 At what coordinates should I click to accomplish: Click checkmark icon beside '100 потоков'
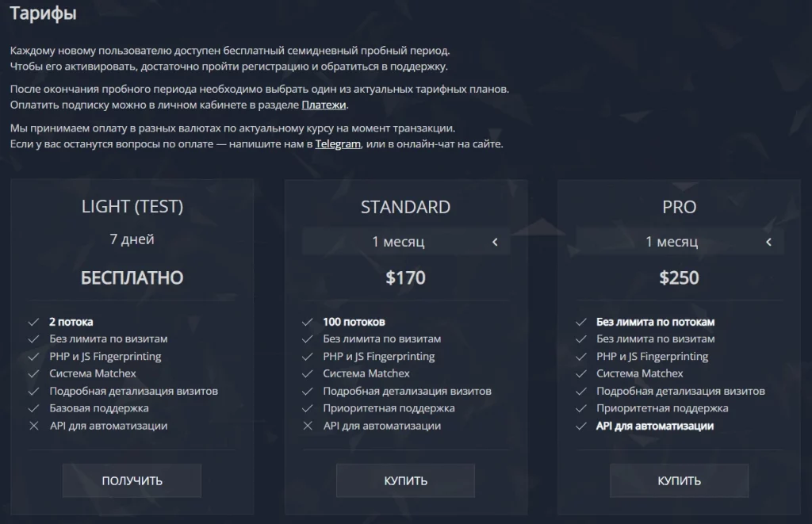click(307, 322)
